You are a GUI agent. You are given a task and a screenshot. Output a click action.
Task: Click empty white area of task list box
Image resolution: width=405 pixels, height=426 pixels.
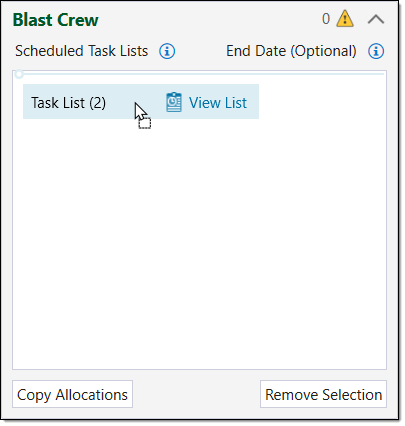coord(199,243)
